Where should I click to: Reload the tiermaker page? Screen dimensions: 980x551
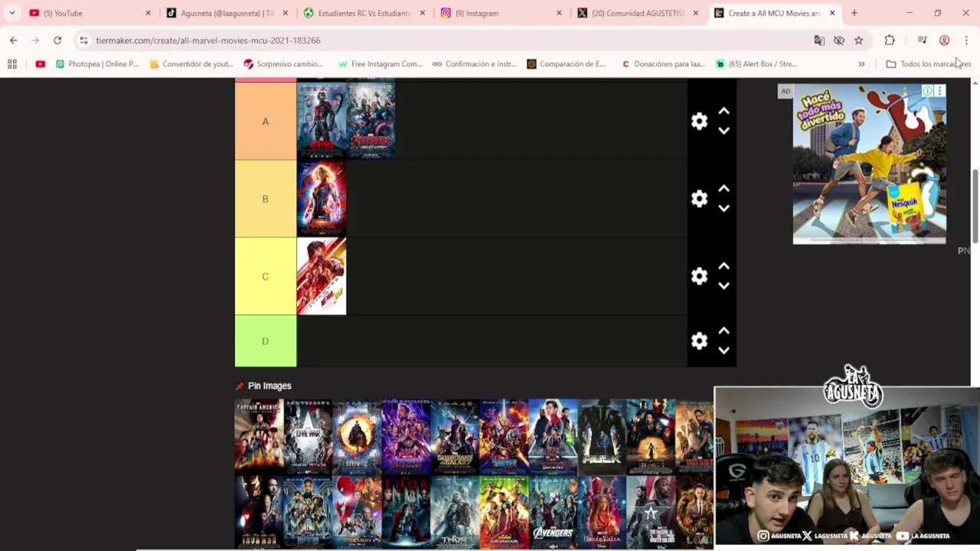pos(57,41)
